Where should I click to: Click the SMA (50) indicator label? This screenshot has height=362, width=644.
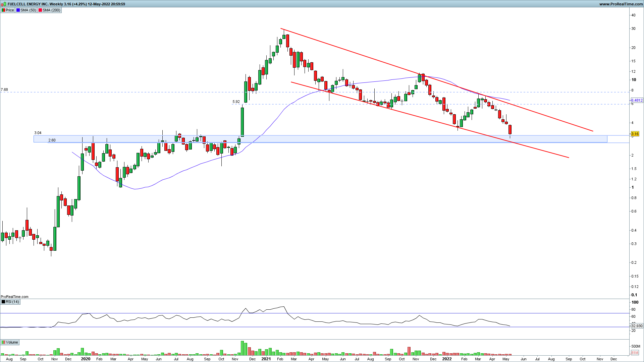tap(28, 10)
